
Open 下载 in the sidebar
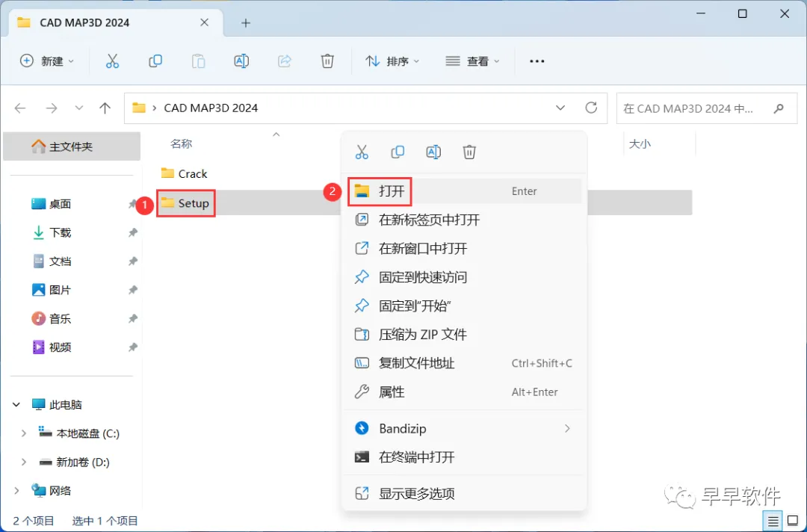[x=60, y=232]
